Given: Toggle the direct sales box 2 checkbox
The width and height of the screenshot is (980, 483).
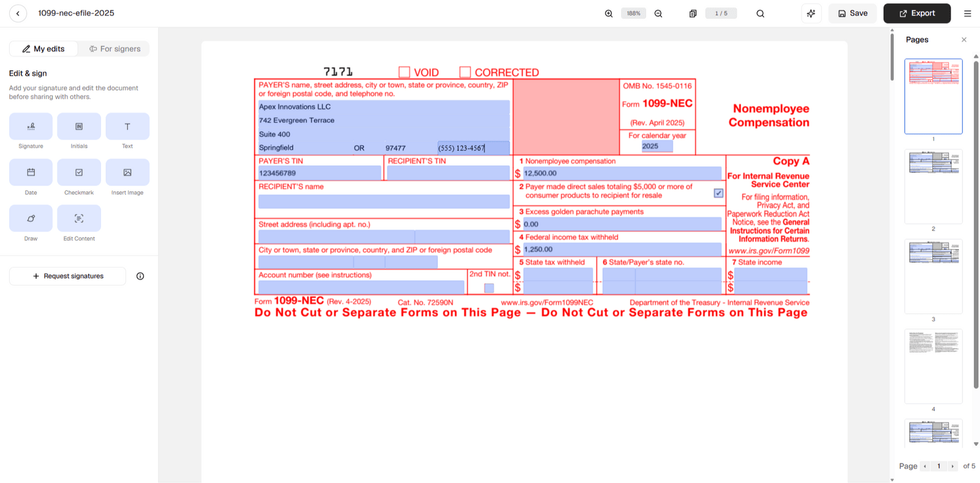Looking at the screenshot, I should tap(718, 193).
